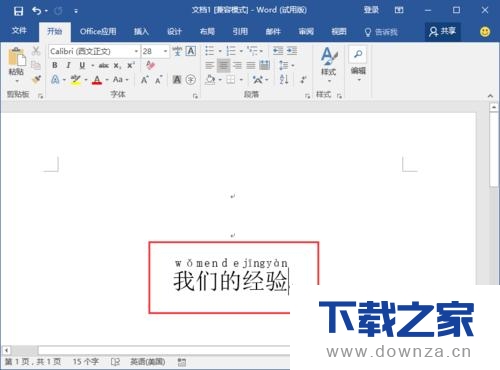Open the font size dropdown 28
The width and height of the screenshot is (500, 370).
165,51
